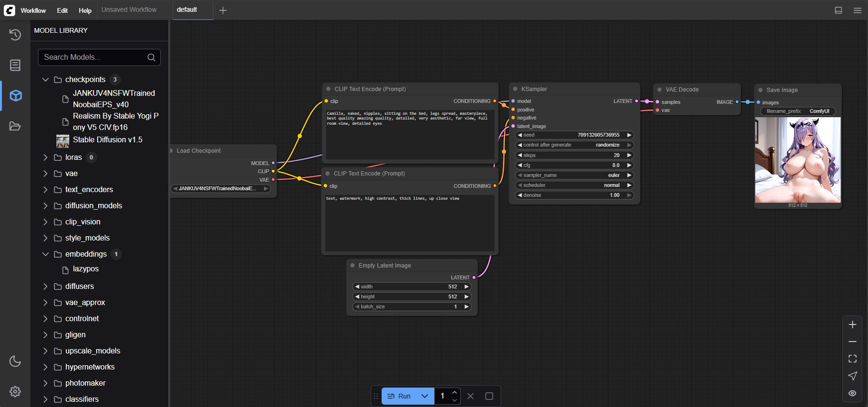Switch to the Unsaved Workflow tab
868x407 pixels.
pos(129,9)
